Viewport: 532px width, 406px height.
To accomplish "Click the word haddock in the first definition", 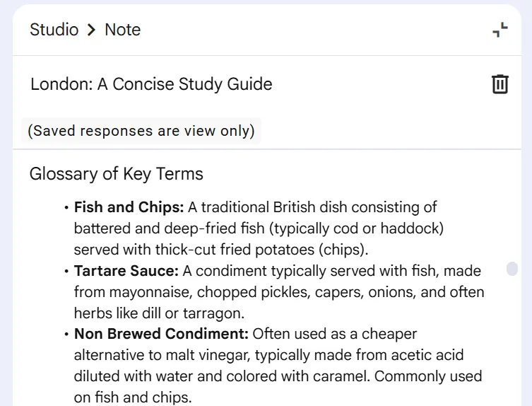I will [x=415, y=228].
